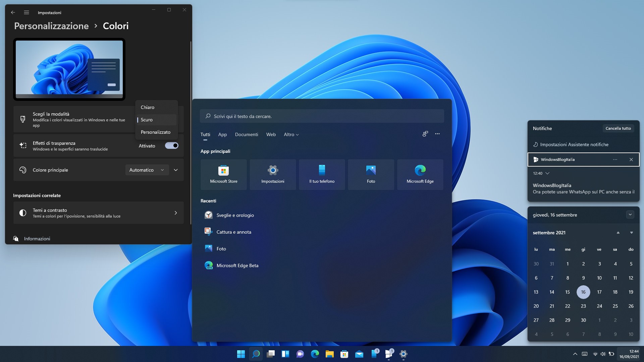Open Settings gear on the taskbar
This screenshot has height=362, width=644.
click(x=404, y=354)
